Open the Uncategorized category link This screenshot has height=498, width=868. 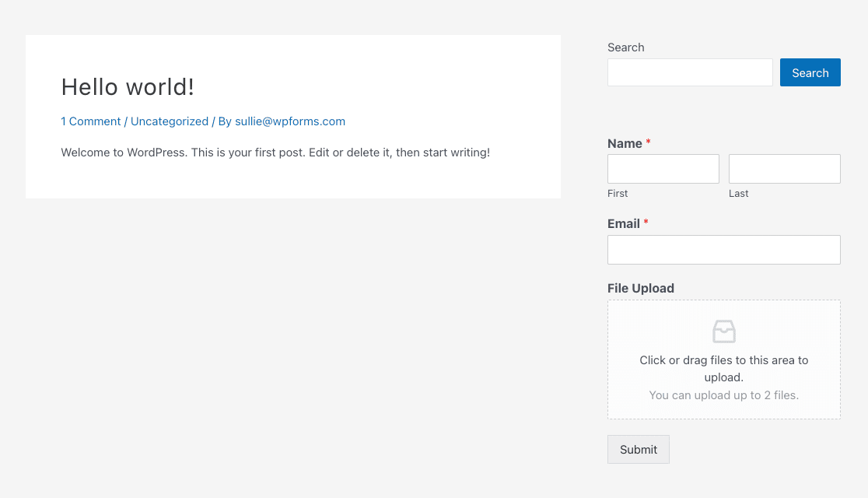170,121
